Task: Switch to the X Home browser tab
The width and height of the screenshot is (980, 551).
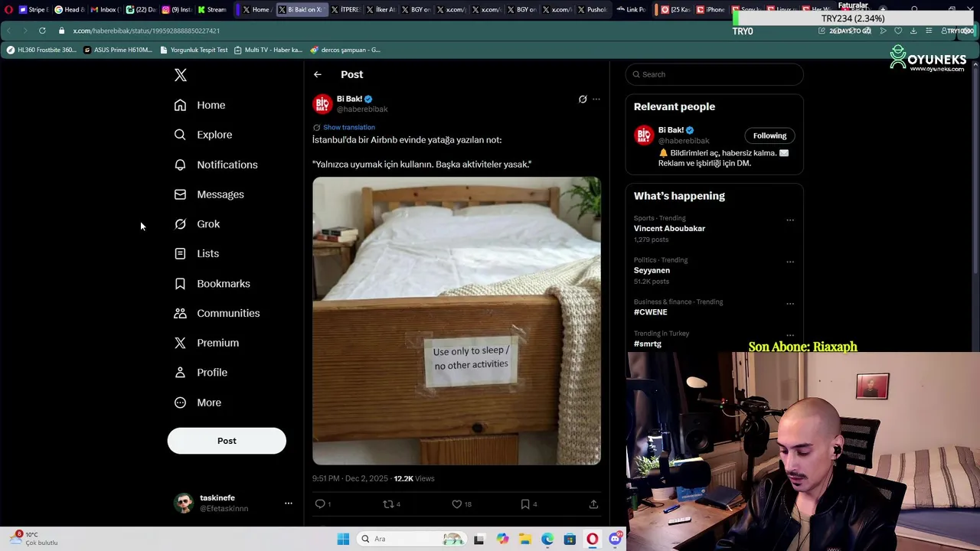Action: (256, 10)
